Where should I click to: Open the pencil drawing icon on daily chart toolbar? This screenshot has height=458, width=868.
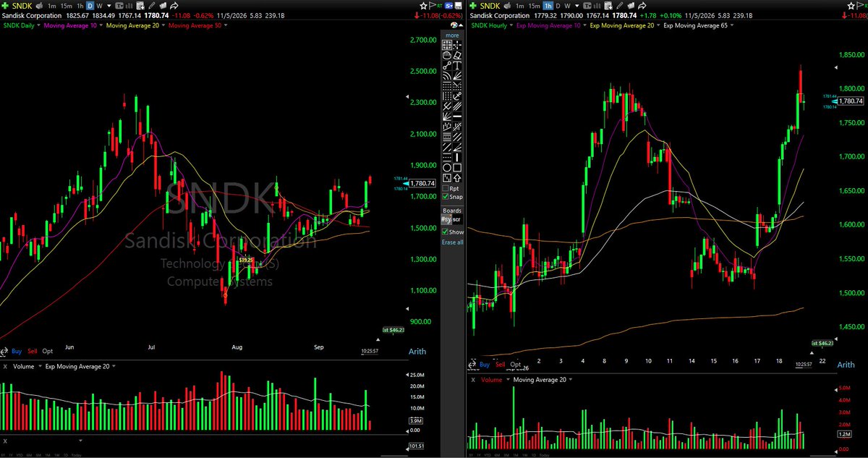coord(152,6)
